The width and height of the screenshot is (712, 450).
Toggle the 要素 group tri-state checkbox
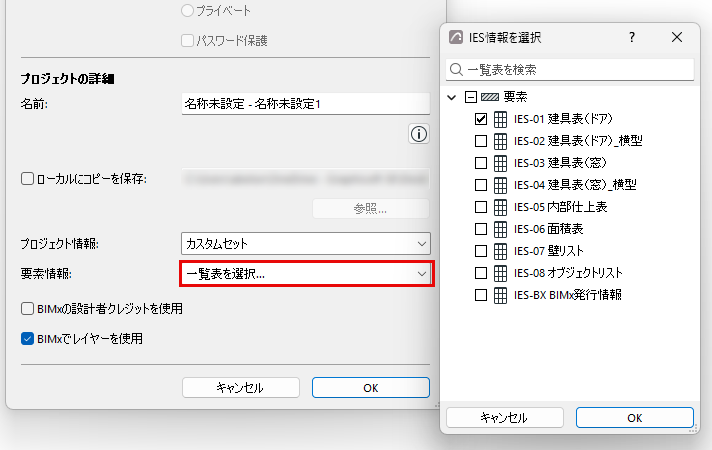(471, 97)
